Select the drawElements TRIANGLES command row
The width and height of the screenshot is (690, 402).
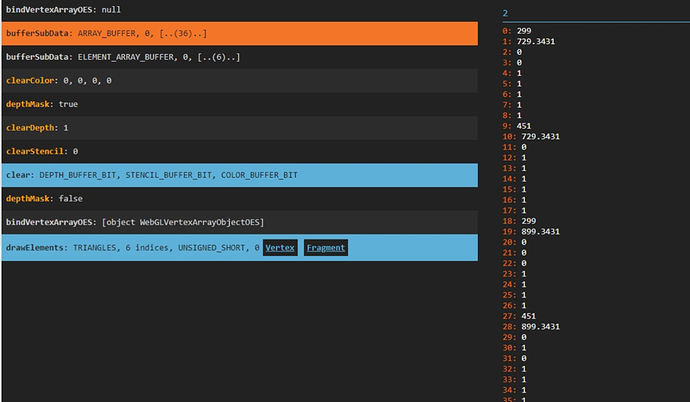130,247
